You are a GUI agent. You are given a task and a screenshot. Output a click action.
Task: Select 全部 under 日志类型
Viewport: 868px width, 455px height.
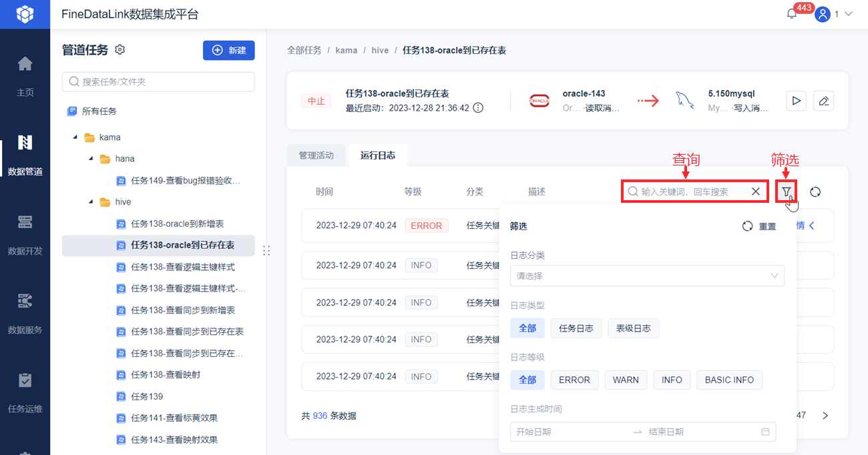(x=527, y=328)
